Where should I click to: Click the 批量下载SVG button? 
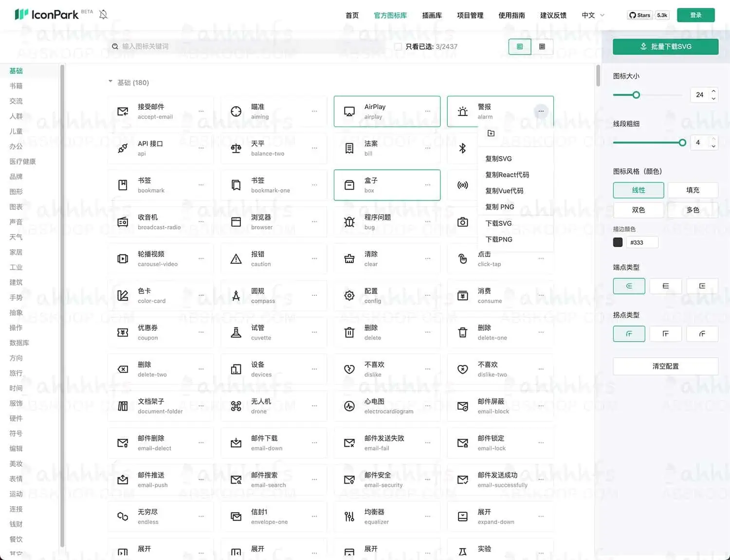click(x=665, y=46)
